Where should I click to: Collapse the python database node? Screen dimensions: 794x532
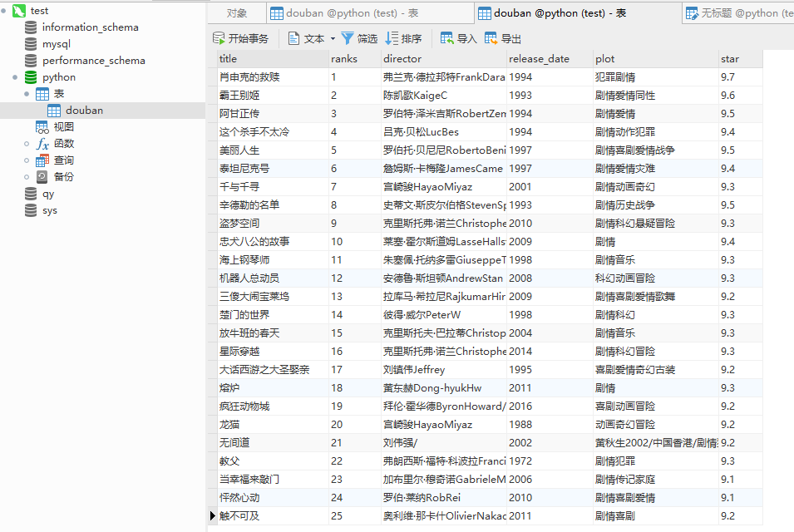click(16, 77)
